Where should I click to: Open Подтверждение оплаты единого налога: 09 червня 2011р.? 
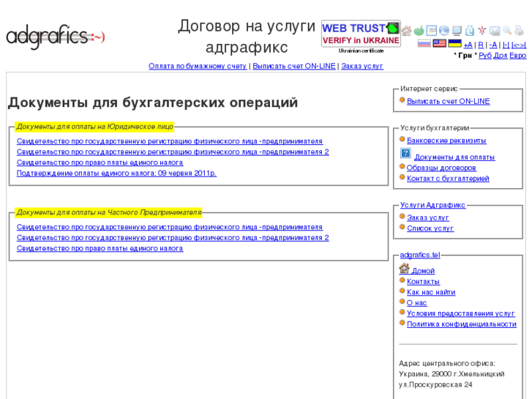[116, 174]
